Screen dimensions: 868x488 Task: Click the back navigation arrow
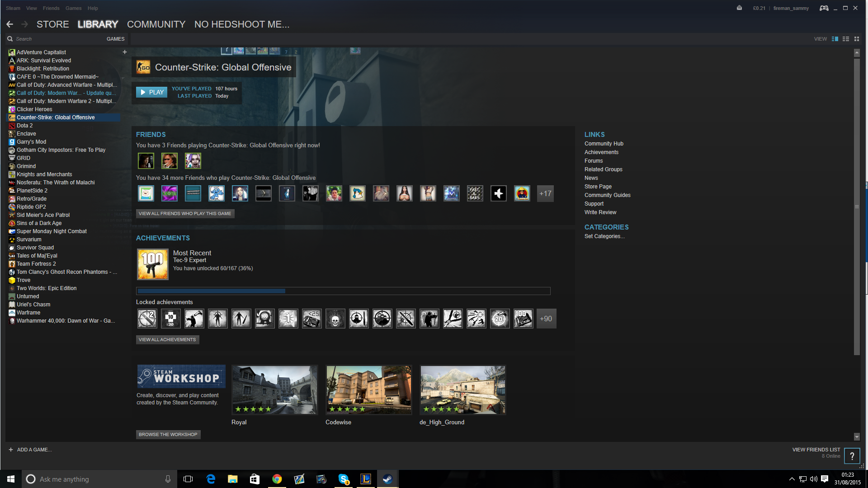(x=10, y=24)
